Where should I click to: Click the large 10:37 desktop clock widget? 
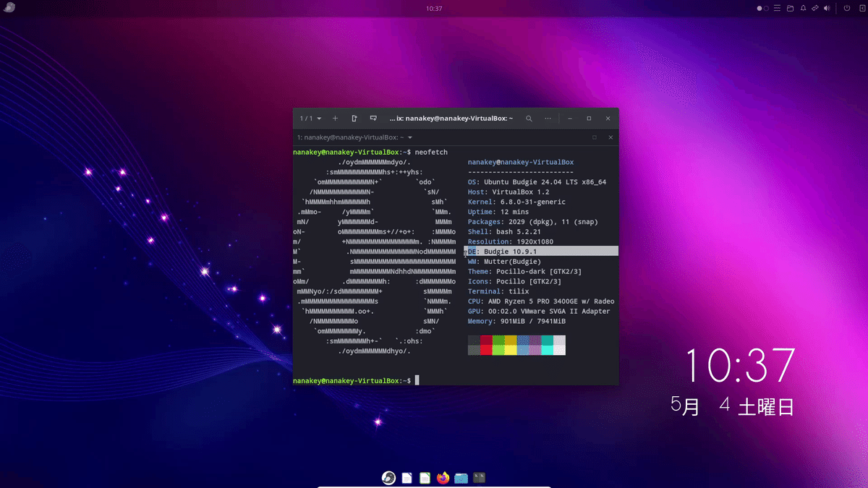click(x=740, y=365)
